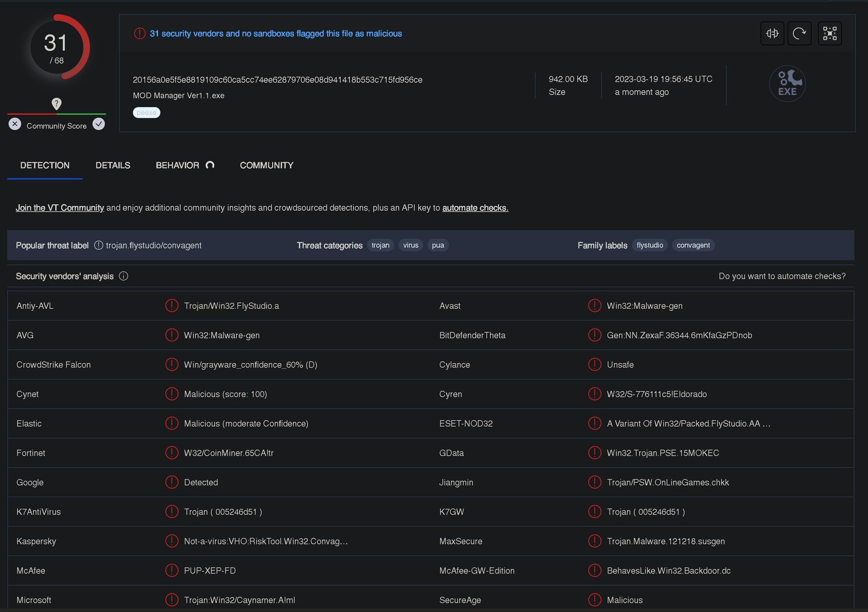The image size is (868, 612).
Task: Select the trojan threat category tag
Action: coord(380,245)
